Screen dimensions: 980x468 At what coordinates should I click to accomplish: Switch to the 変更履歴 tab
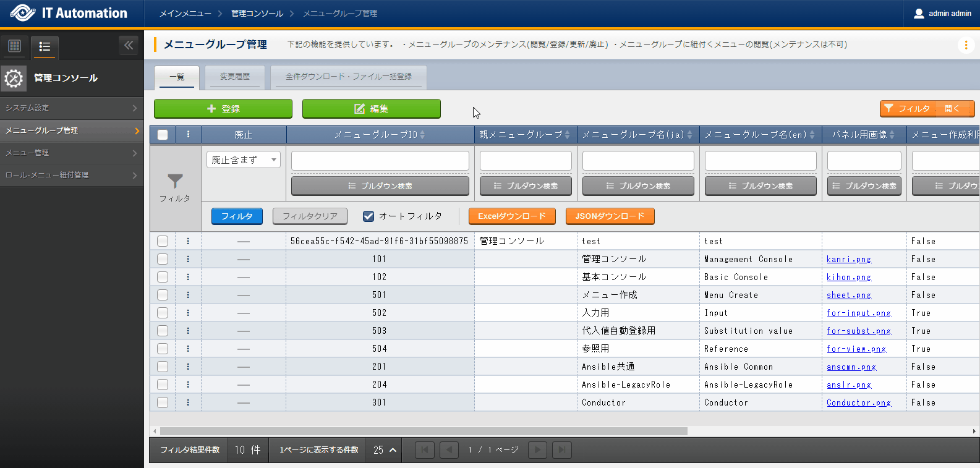click(235, 77)
